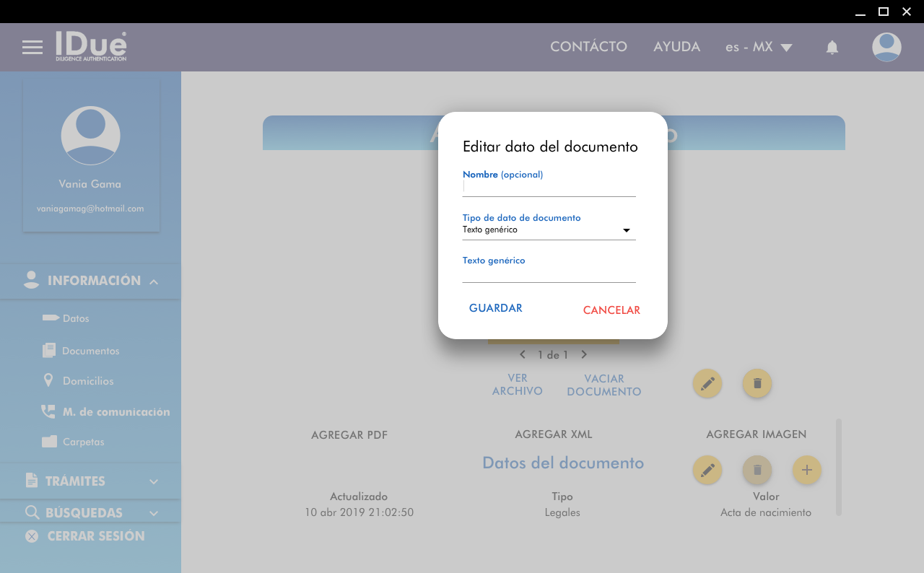
Task: Click the Cancelar button
Action: pos(611,310)
